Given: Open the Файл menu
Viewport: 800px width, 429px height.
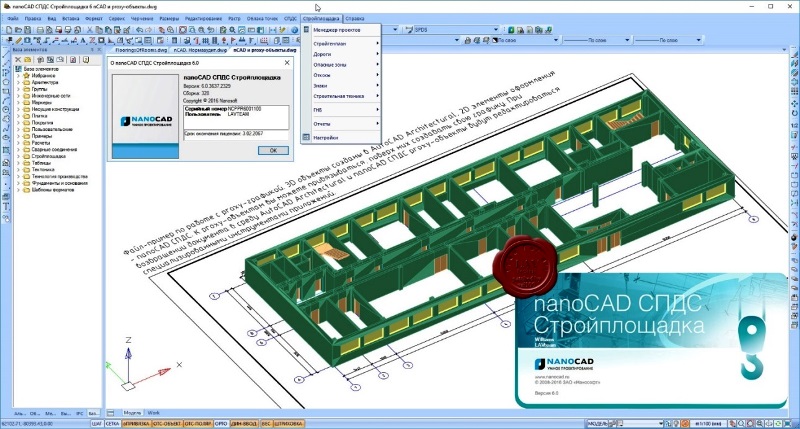Looking at the screenshot, I should tap(13, 18).
